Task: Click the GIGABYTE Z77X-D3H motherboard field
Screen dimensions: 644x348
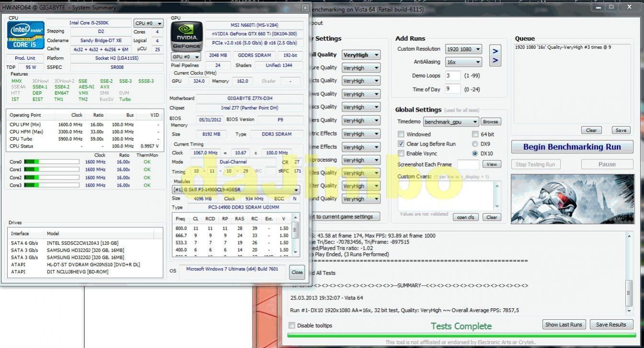Action: pyautogui.click(x=249, y=99)
